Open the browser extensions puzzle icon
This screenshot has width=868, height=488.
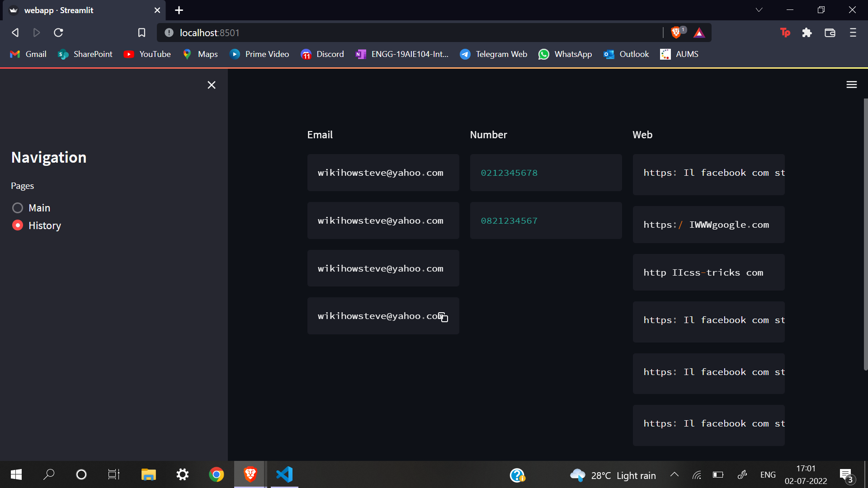click(x=807, y=33)
